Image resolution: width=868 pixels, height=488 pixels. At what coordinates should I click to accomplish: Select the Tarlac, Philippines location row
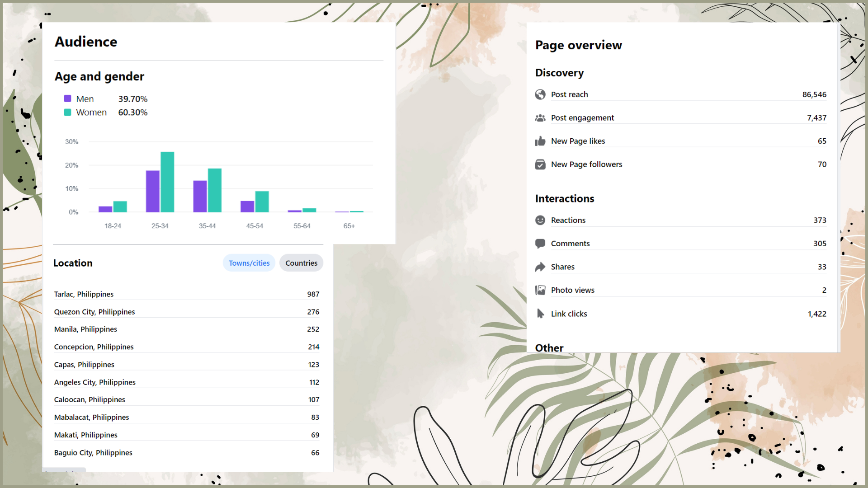tap(186, 294)
